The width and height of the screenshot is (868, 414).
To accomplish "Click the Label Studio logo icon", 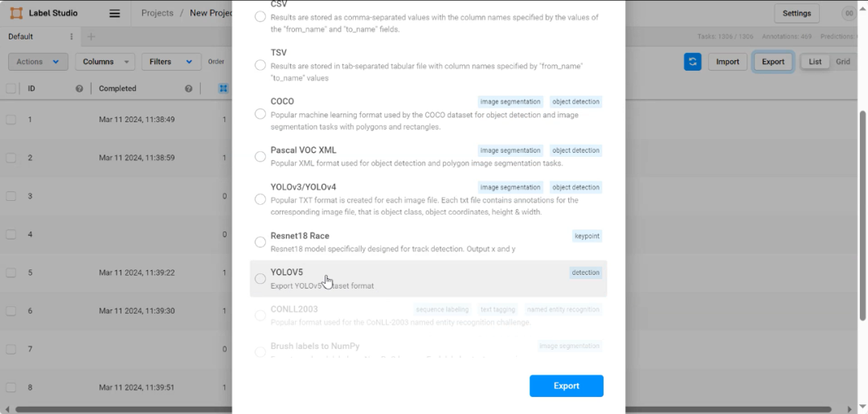I will (15, 13).
